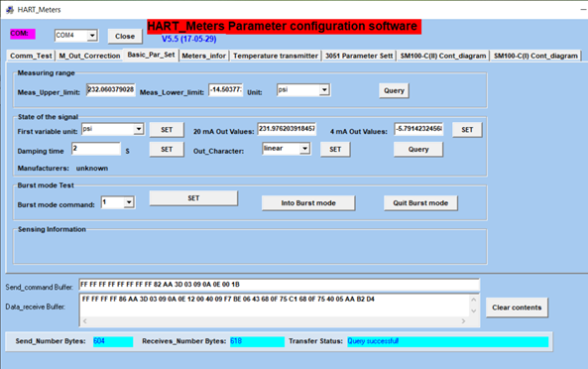Screen dimensions: 588x369
Task: Click the Manufacturers unknown value text
Action: [x=92, y=169]
